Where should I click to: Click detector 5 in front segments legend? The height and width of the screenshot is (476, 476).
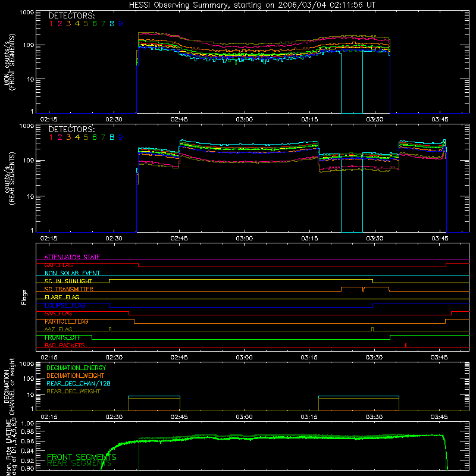(x=86, y=24)
